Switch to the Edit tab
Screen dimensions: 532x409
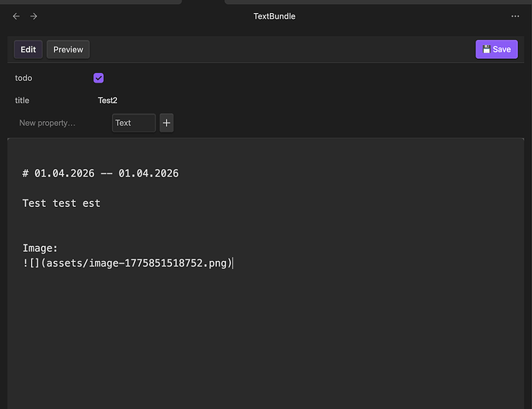coord(28,50)
